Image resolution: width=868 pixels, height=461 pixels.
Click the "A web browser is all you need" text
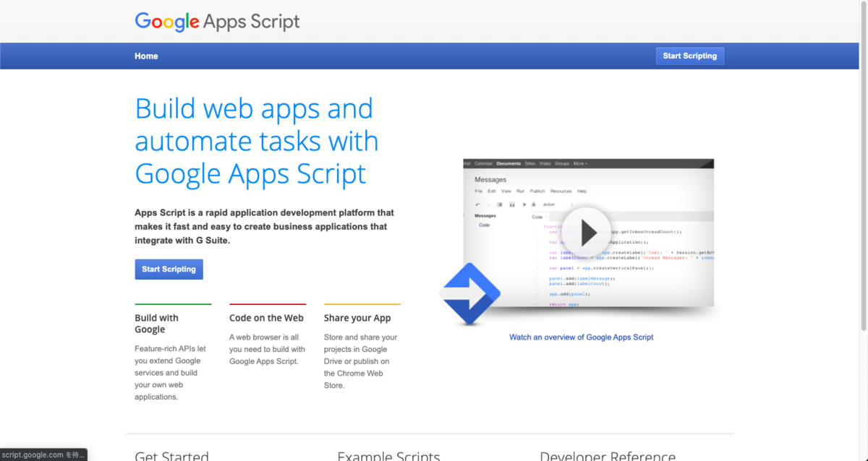click(267, 349)
